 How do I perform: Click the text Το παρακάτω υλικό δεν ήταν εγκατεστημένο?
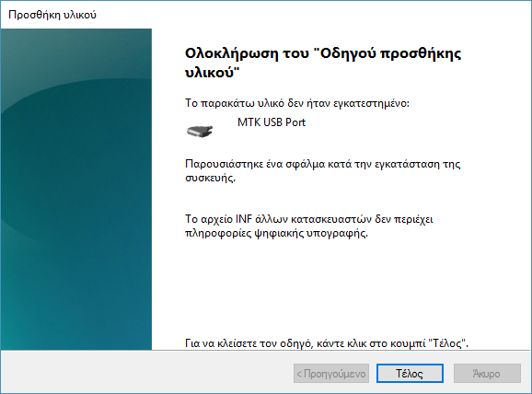(297, 103)
